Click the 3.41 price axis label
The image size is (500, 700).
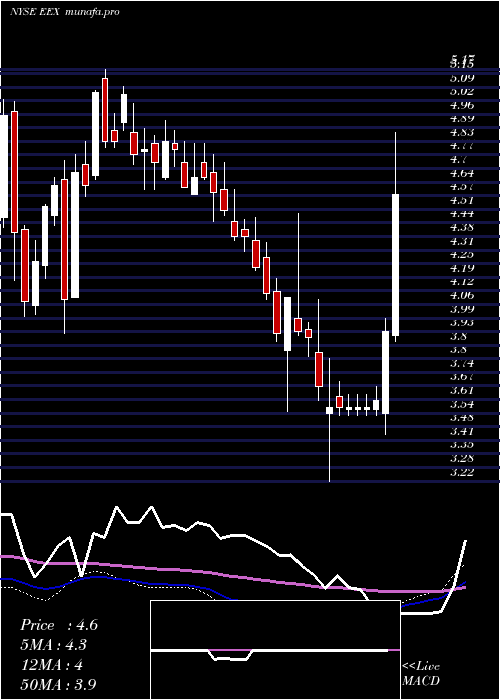point(462,432)
